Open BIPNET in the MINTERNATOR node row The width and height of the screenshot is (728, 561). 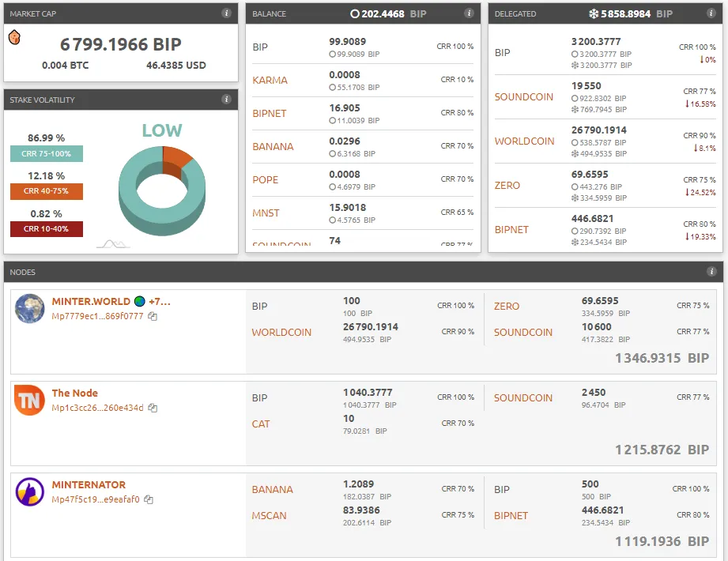511,516
